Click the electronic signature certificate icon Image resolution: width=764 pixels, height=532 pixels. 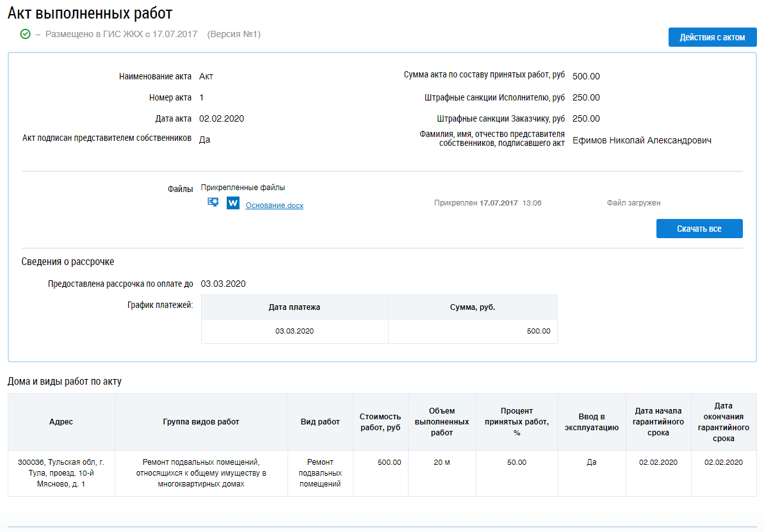213,202
